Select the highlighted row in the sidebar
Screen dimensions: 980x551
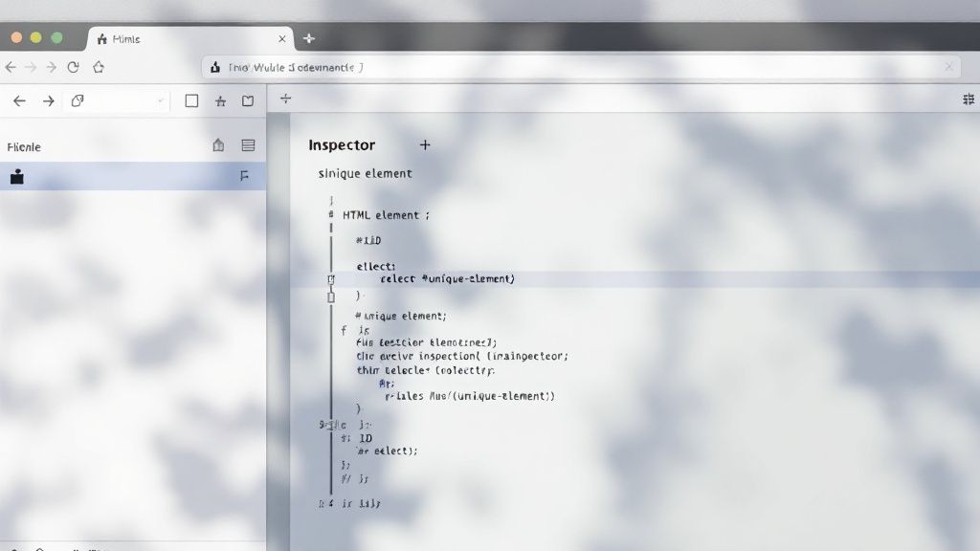click(132, 177)
